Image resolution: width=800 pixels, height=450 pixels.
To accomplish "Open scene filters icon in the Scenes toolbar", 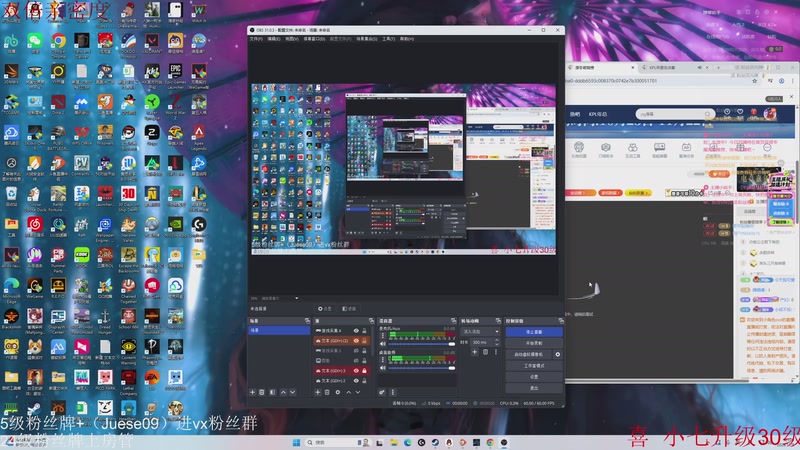I will [x=272, y=392].
